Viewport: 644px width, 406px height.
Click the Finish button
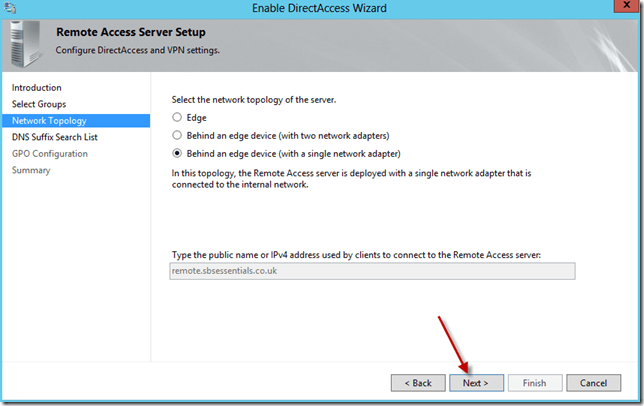tap(534, 382)
